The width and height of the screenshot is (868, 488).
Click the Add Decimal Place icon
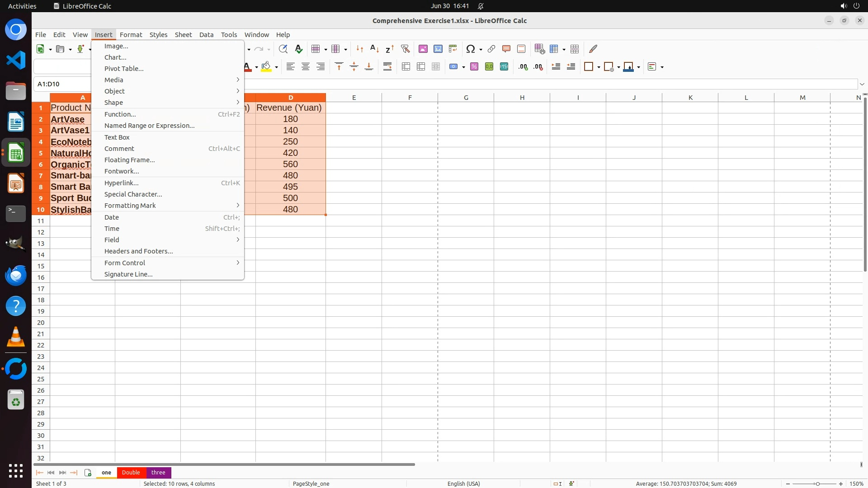pyautogui.click(x=523, y=66)
